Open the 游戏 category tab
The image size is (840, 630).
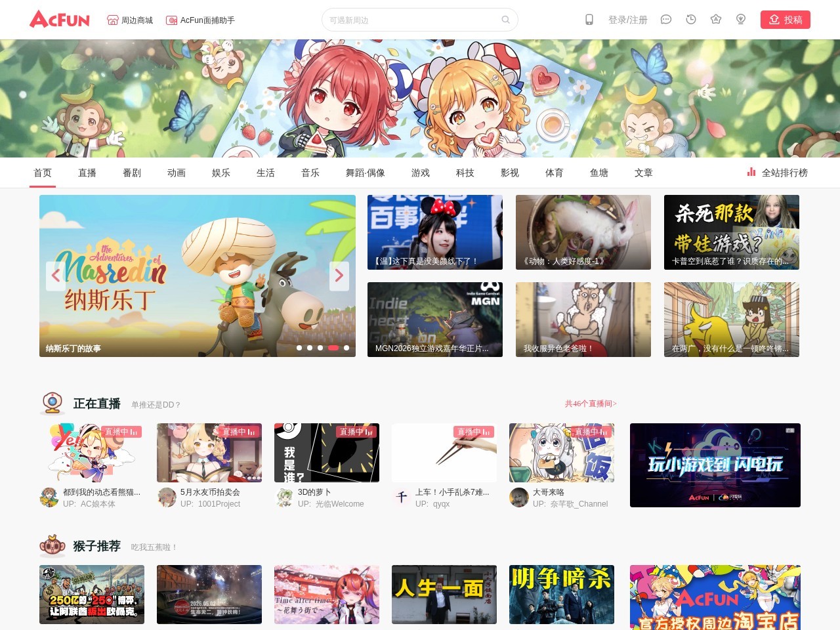pyautogui.click(x=421, y=173)
